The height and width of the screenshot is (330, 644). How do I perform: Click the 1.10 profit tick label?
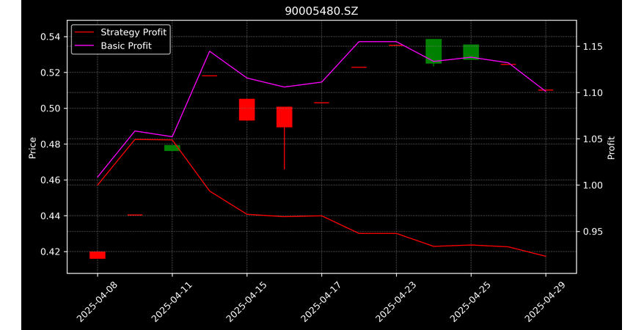click(x=593, y=92)
